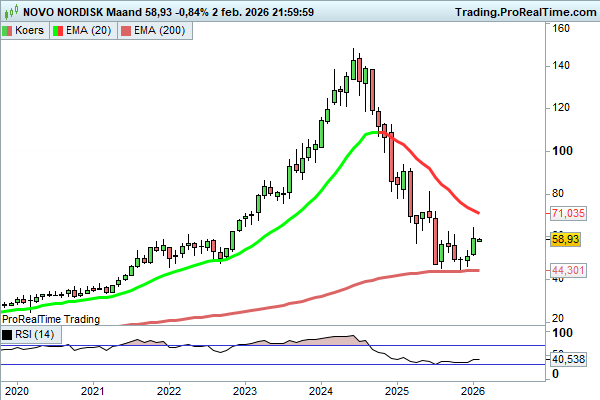Click the 2023 label on time axis
The image size is (600, 400).
pyautogui.click(x=245, y=391)
